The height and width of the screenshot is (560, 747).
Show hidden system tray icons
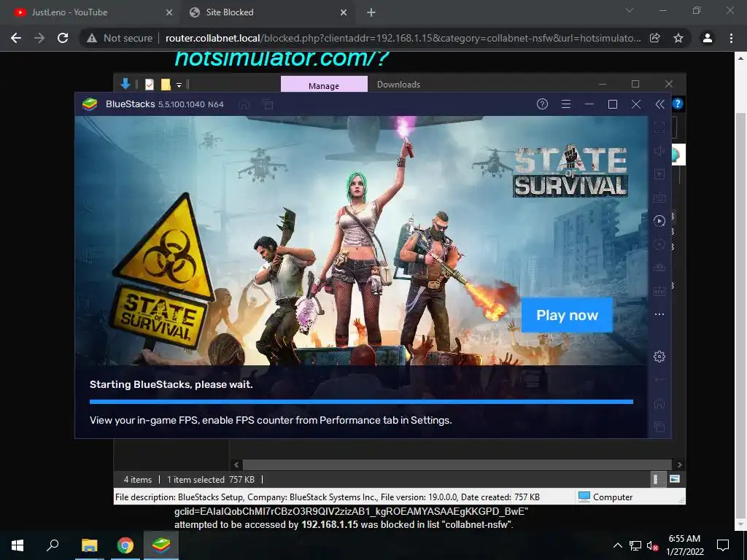(x=617, y=545)
